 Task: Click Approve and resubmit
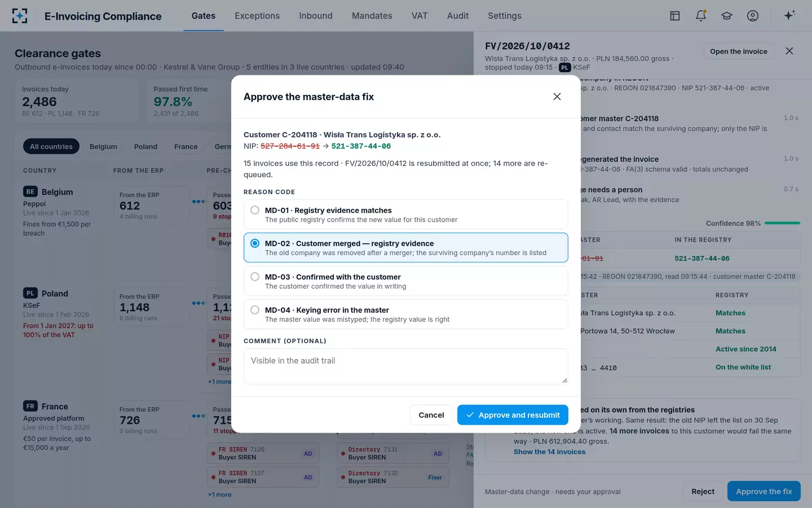(513, 415)
